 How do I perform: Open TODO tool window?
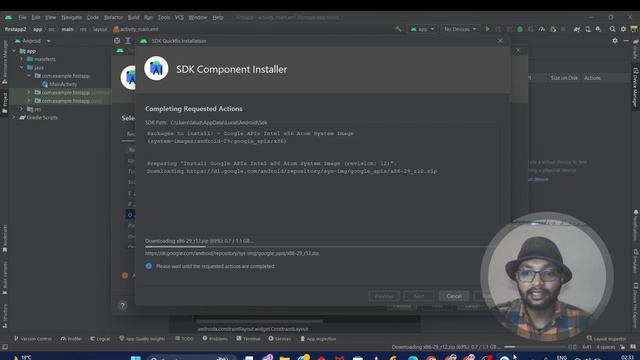click(184, 339)
